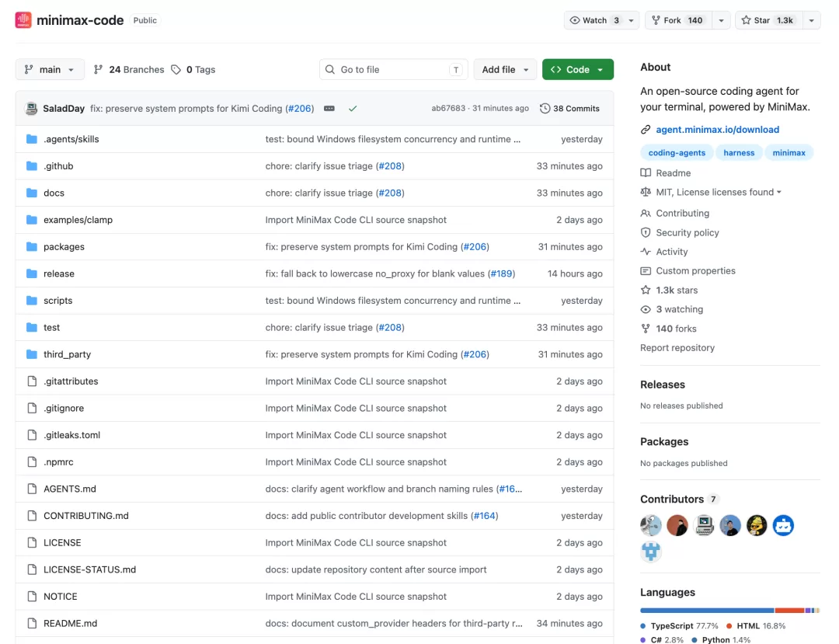839x644 pixels.
Task: Select the coding-agents topic tag
Action: 677,152
